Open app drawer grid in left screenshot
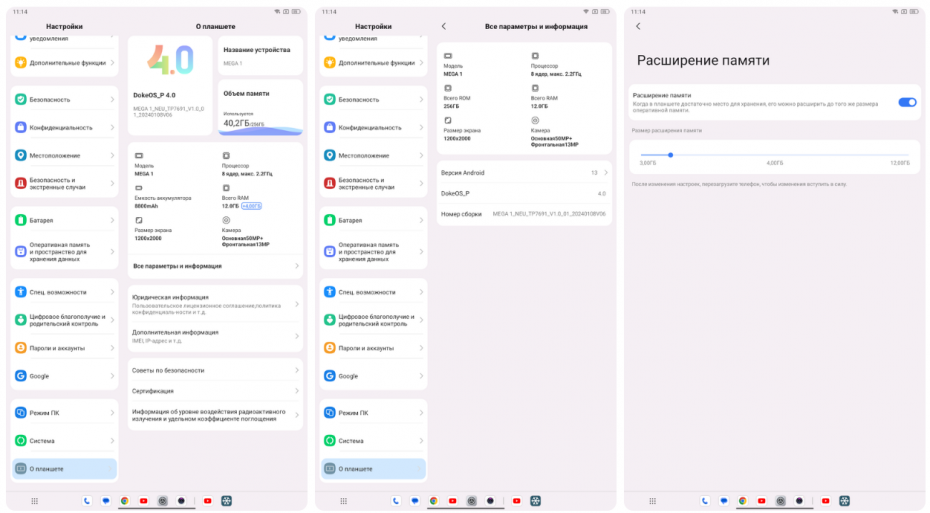The image size is (930, 513). tap(34, 501)
